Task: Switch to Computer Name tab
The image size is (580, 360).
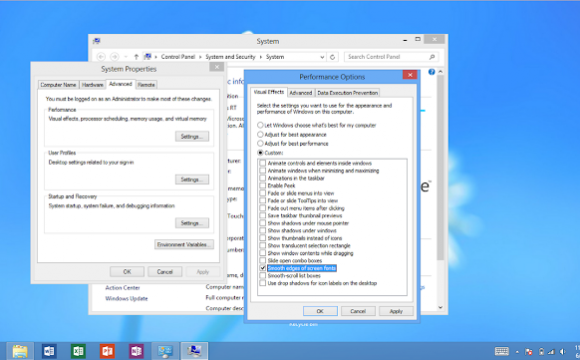Action: (x=58, y=85)
